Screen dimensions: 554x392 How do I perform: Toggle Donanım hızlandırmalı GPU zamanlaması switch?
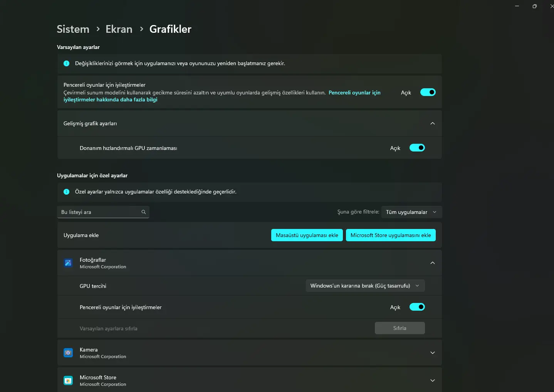click(x=417, y=148)
